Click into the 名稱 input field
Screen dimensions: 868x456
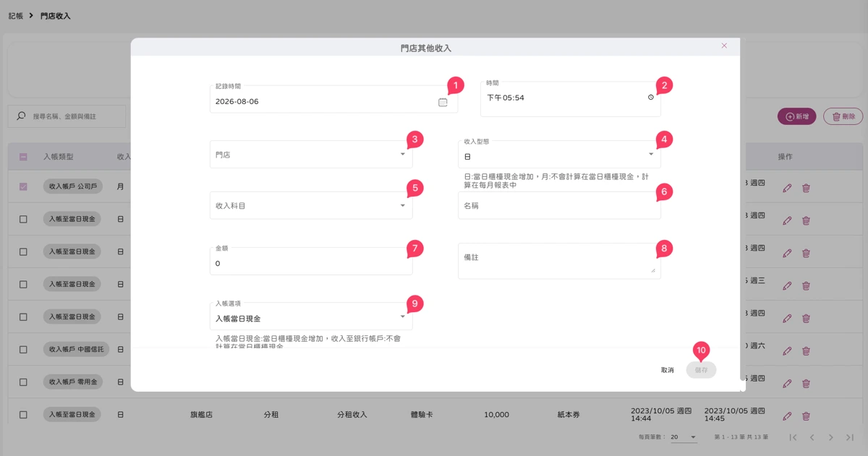559,206
